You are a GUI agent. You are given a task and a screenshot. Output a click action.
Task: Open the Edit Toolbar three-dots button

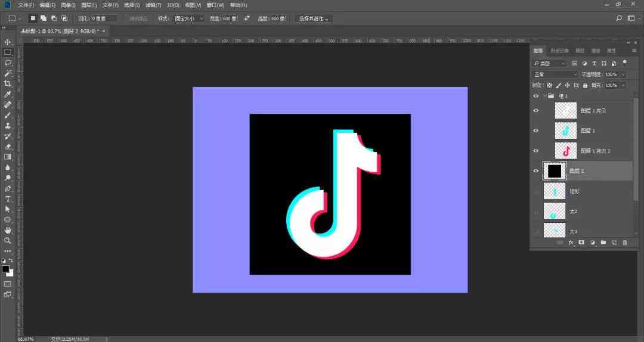7,251
